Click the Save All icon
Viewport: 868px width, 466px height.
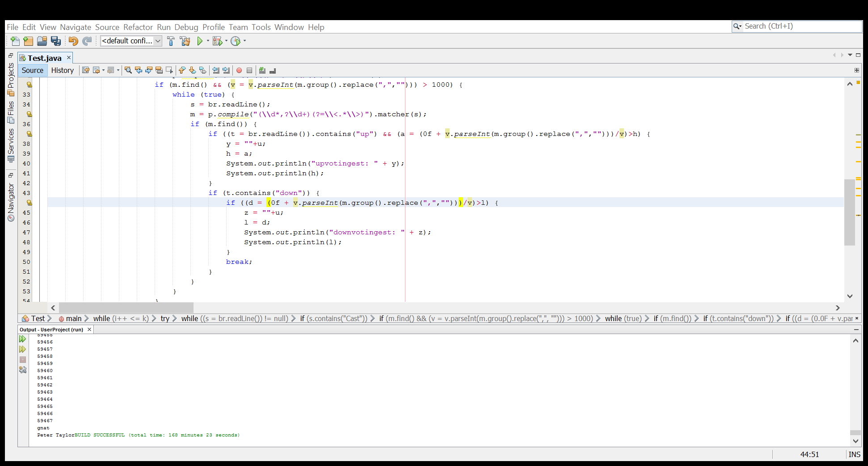point(56,41)
